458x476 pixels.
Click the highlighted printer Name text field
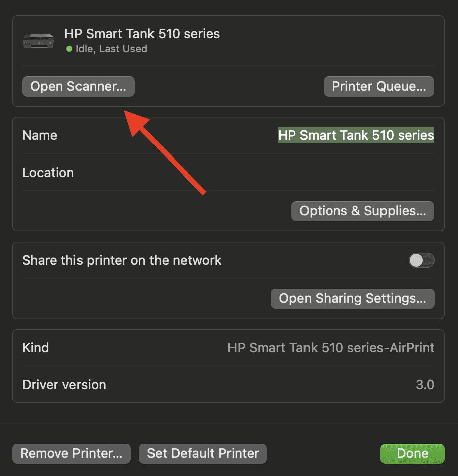coord(356,135)
